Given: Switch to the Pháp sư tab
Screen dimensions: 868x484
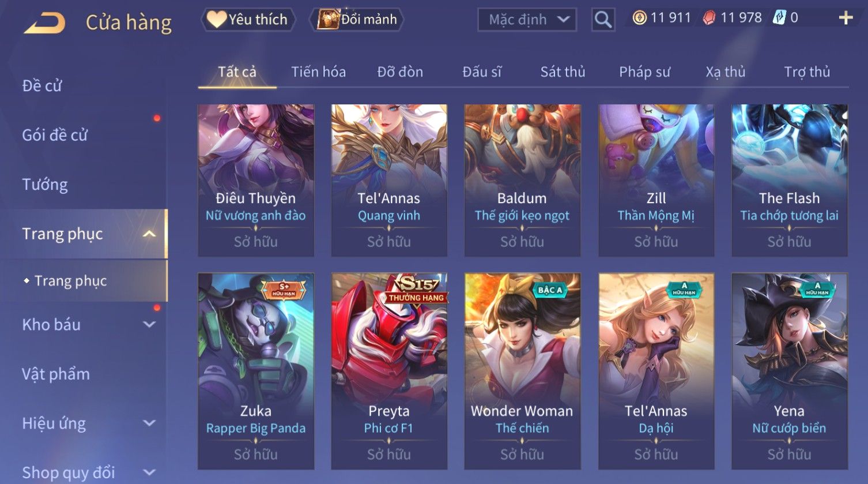Looking at the screenshot, I should (x=644, y=72).
